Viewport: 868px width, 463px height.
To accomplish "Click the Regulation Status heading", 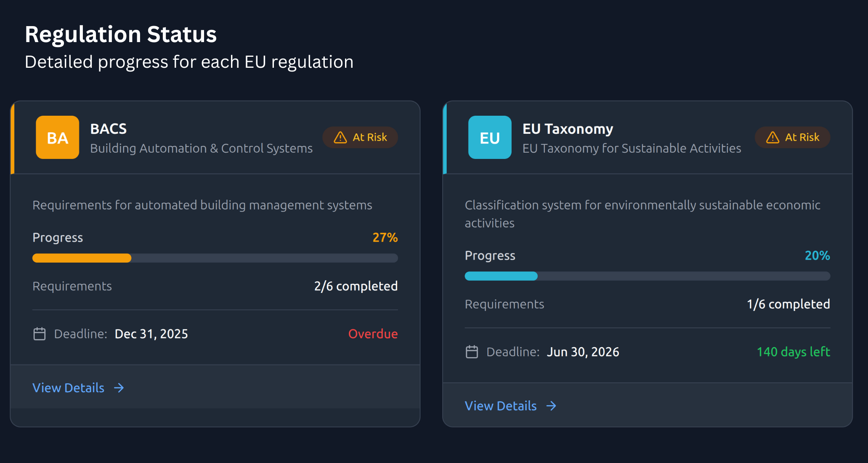I will [x=121, y=35].
